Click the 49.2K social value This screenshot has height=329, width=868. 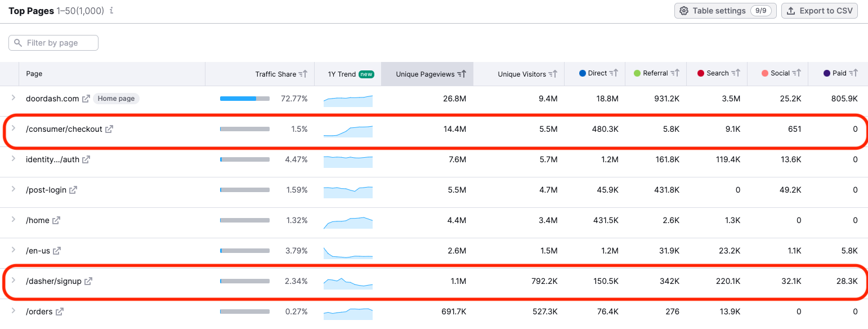(790, 190)
